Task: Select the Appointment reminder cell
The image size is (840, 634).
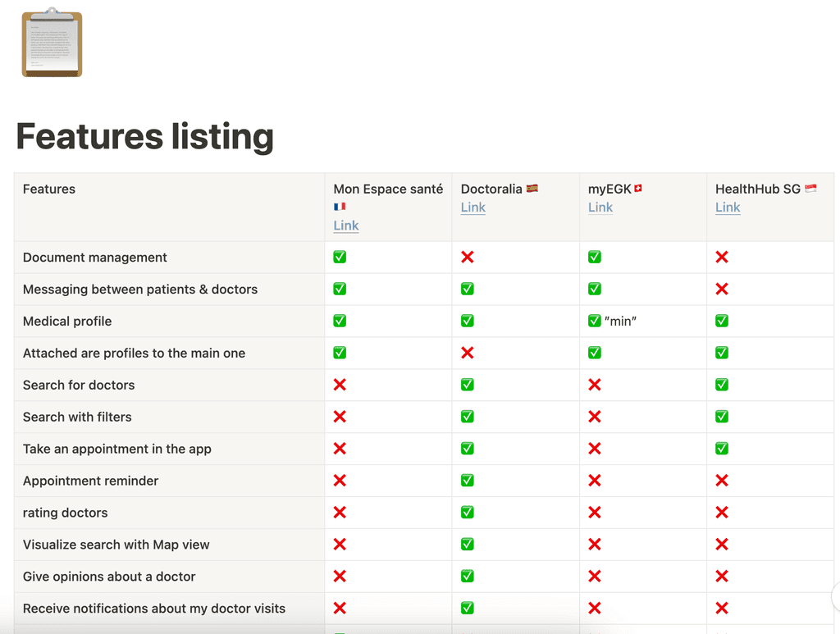Action: click(x=169, y=481)
